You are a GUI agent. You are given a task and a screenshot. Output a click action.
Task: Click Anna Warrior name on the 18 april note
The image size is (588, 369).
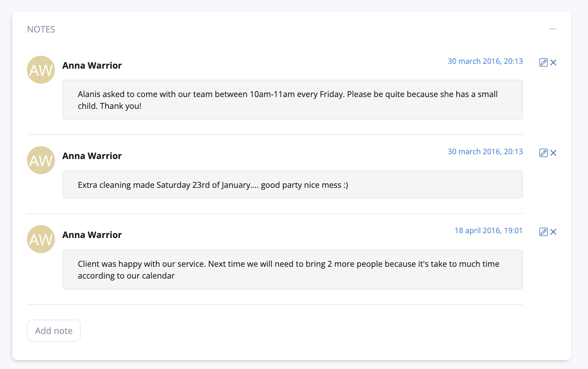click(x=92, y=235)
